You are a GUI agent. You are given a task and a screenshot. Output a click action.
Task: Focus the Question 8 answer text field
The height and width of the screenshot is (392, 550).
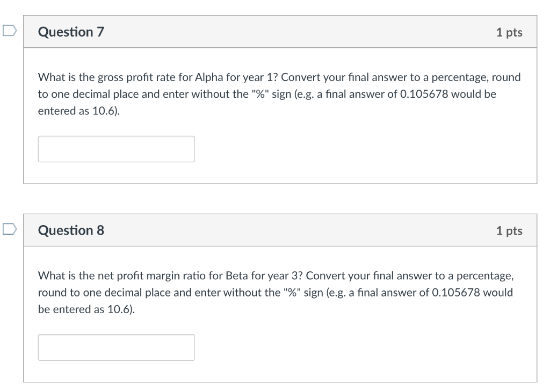[116, 347]
